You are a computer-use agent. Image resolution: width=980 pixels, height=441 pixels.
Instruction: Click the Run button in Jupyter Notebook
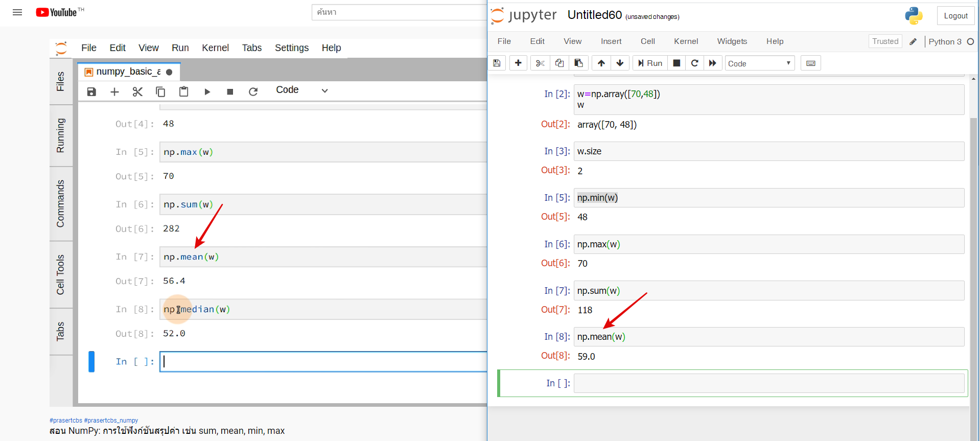[650, 63]
